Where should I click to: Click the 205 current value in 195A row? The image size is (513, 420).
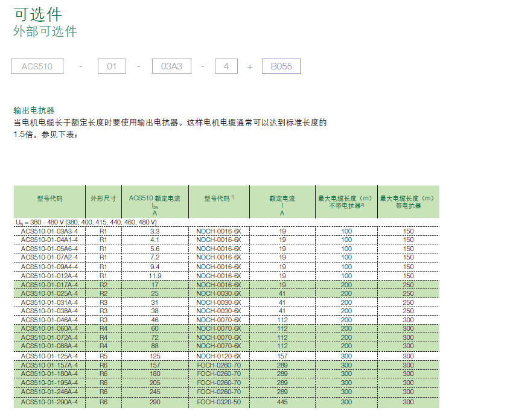(155, 383)
